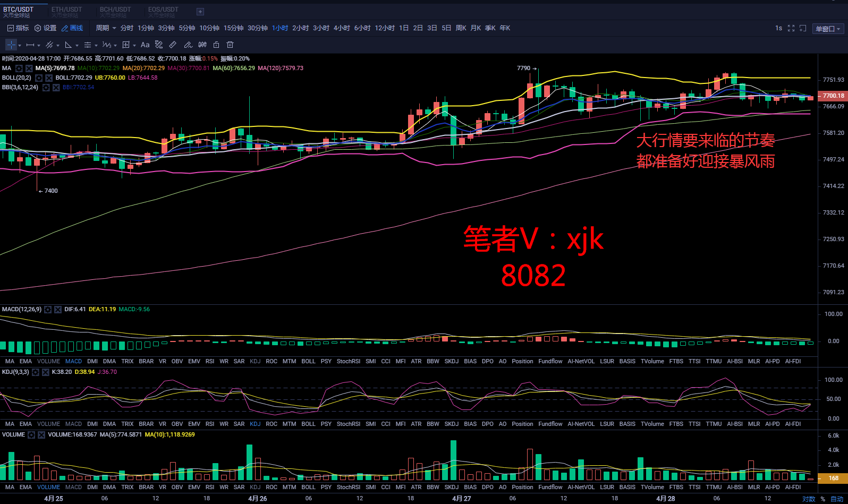Screen dimensions: 848x504
Task: Click current price tag 7700.18 on axis
Action: pos(833,96)
